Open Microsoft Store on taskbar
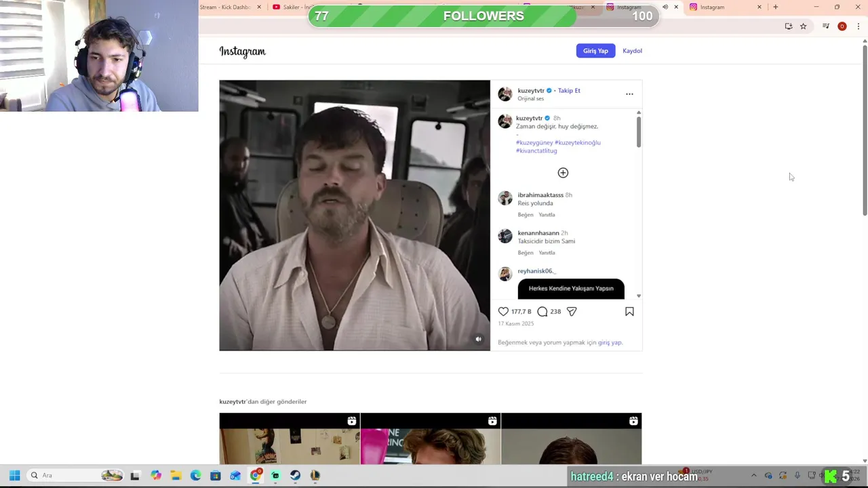 click(x=216, y=476)
